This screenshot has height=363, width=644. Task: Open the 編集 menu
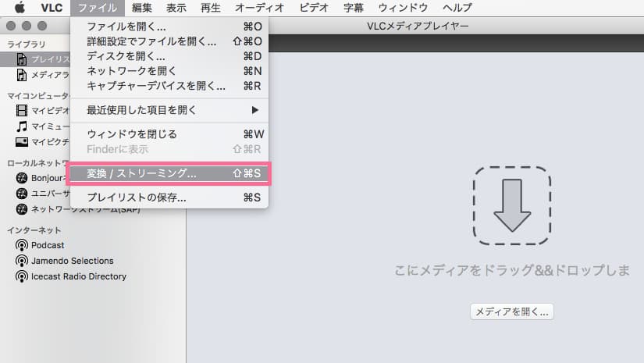(142, 7)
